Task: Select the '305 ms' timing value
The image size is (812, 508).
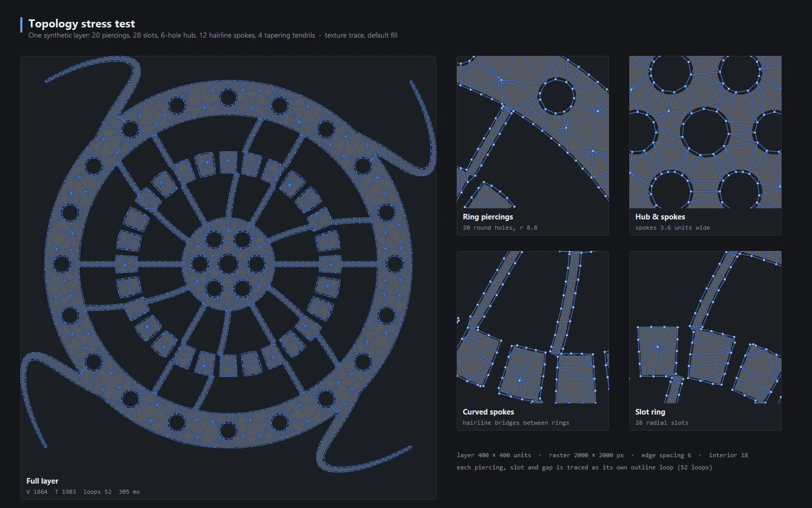Action: pos(129,492)
